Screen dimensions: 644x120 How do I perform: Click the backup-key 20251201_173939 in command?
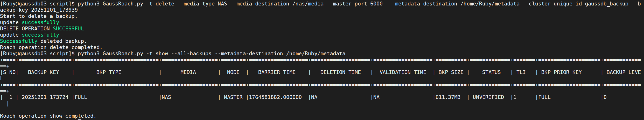(54, 10)
